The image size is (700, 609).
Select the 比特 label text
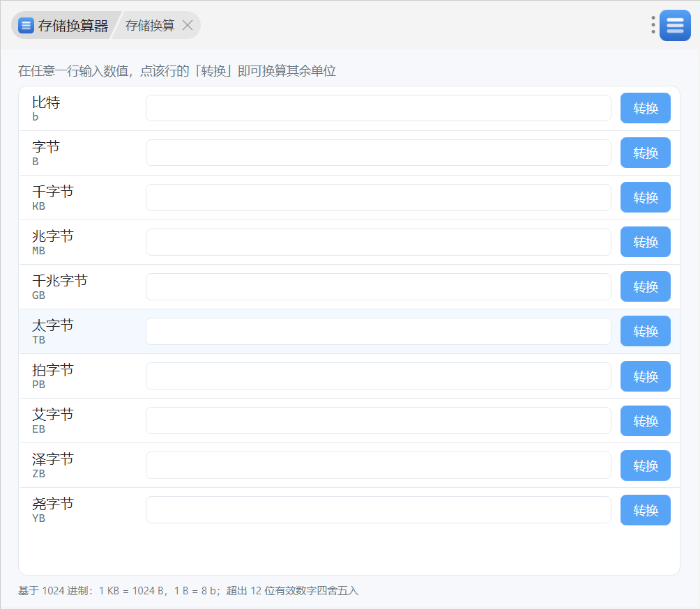click(46, 102)
